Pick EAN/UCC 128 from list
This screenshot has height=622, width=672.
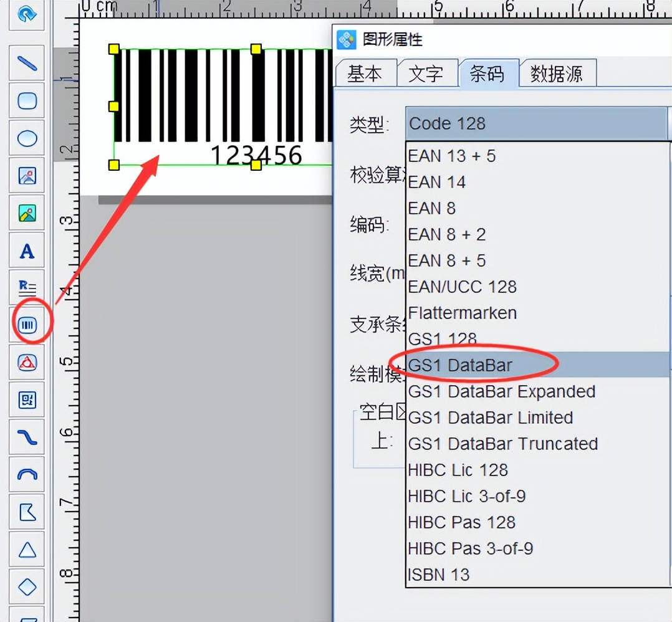(x=538, y=287)
